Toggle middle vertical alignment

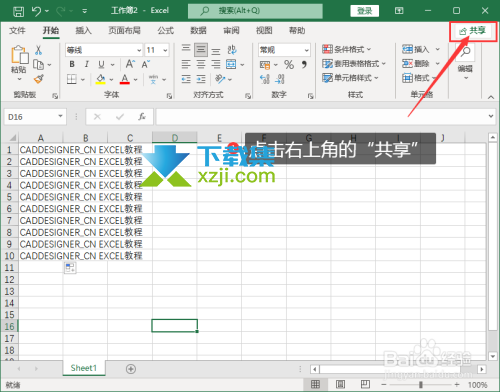201,50
